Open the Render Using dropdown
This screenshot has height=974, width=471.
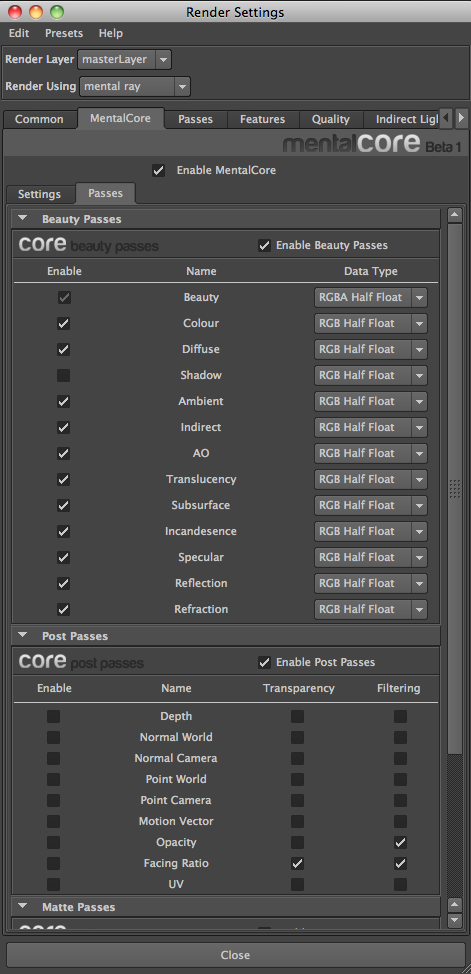tap(135, 86)
